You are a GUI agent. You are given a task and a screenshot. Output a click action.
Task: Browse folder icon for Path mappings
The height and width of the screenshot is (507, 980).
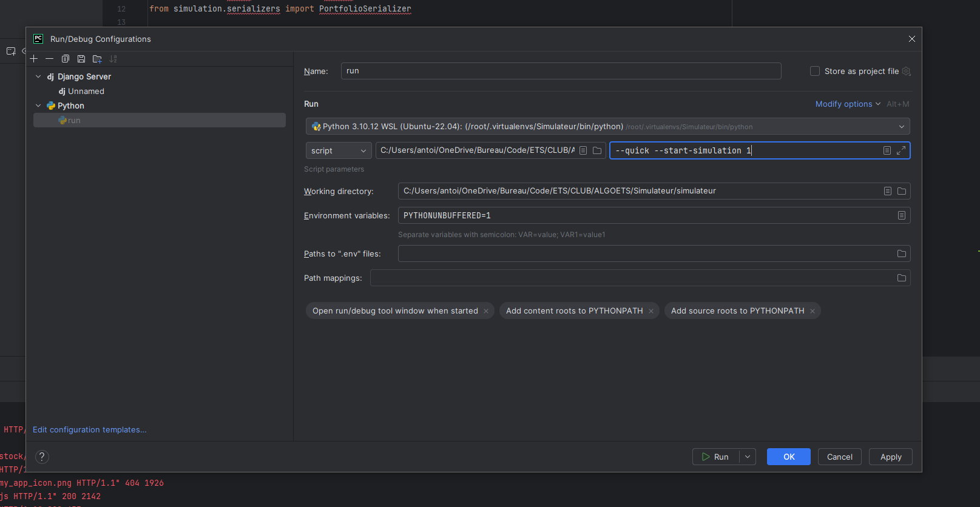[902, 278]
